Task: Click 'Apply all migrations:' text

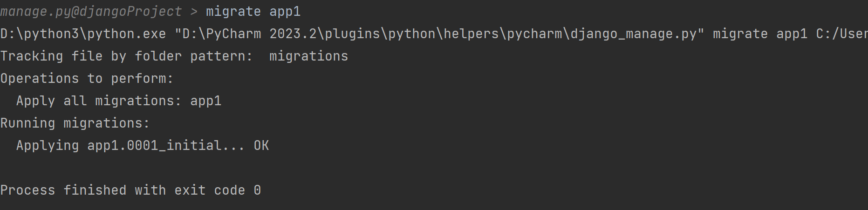Action: point(99,101)
